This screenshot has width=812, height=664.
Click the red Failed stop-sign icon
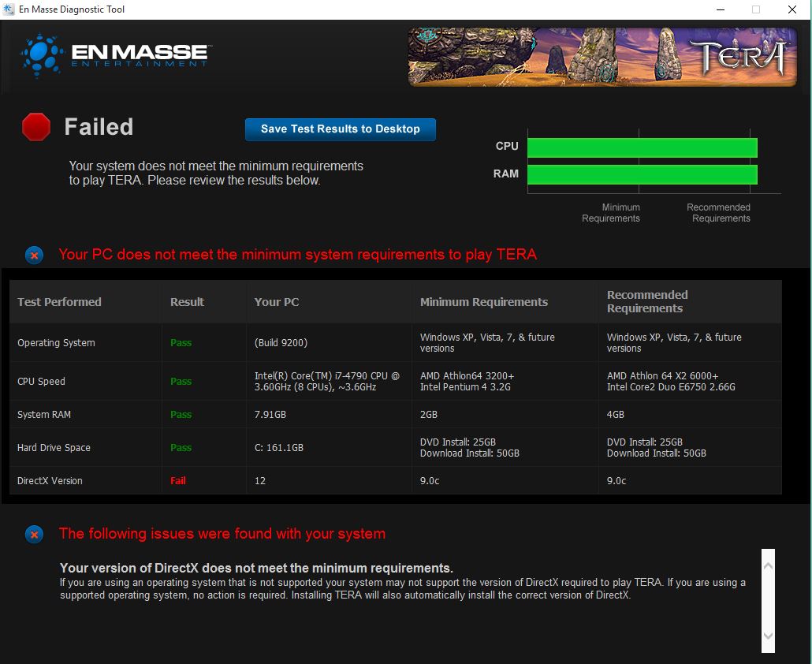click(x=36, y=127)
